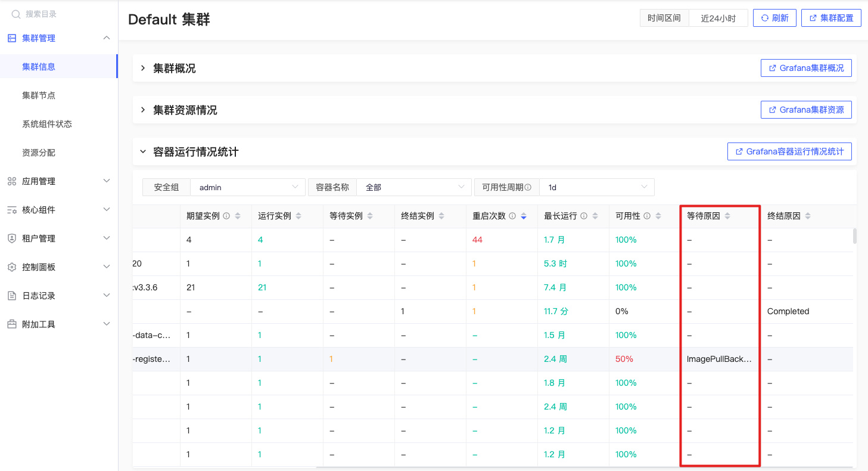Open Grafana集群概况 link

806,68
